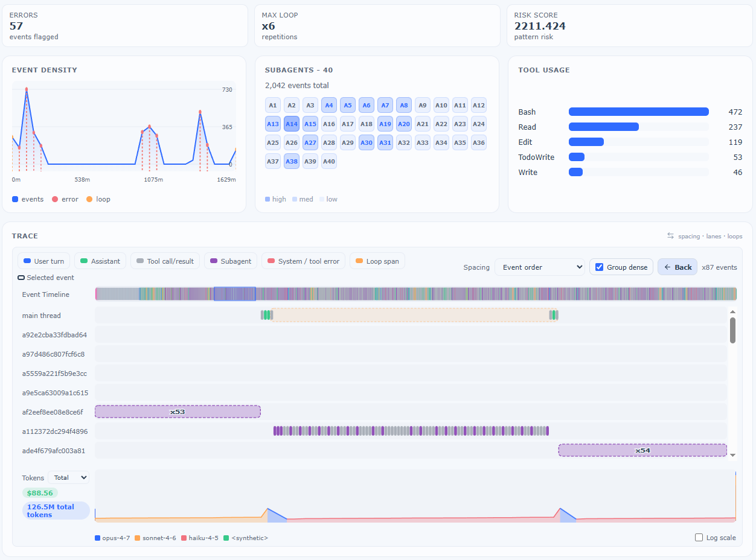Toggle the Subagent legend filter

[x=231, y=261]
